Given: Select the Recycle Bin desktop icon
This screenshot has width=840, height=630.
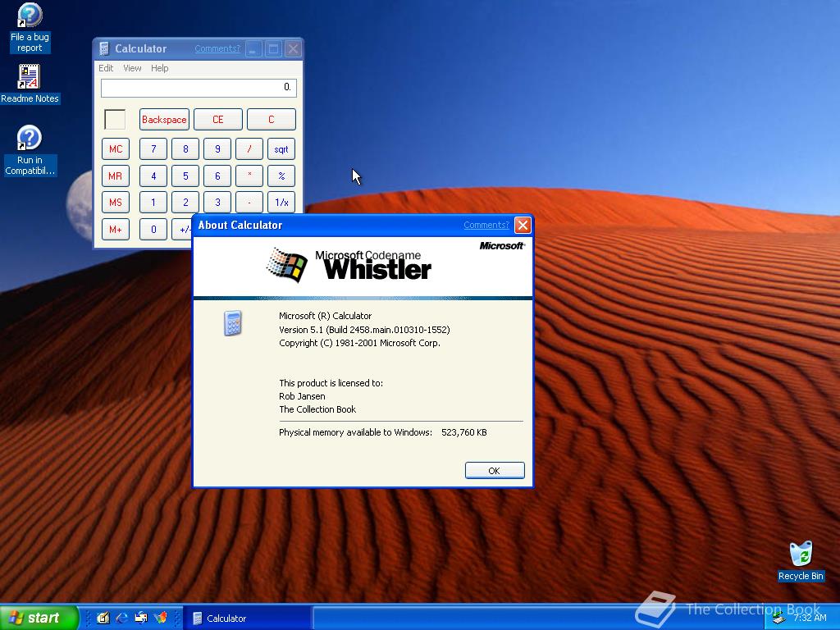Looking at the screenshot, I should tap(801, 561).
